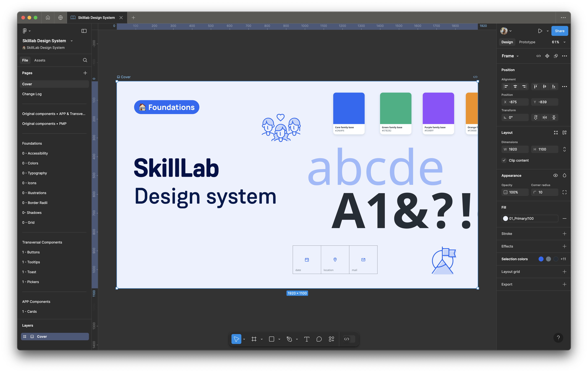This screenshot has height=373, width=588.
Task: Toggle Dev Mode switch in bottom toolbar
Action: click(x=349, y=339)
